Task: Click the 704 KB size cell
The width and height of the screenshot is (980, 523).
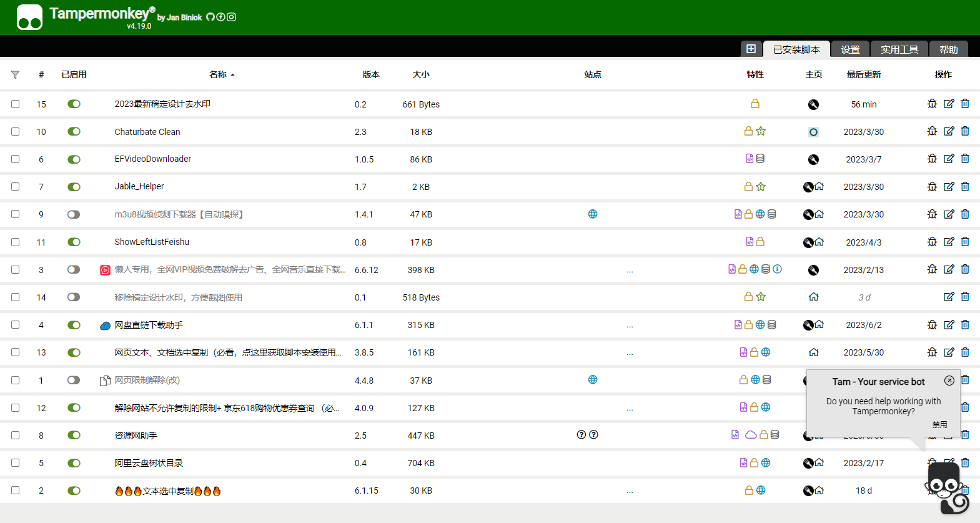Action: coord(421,463)
